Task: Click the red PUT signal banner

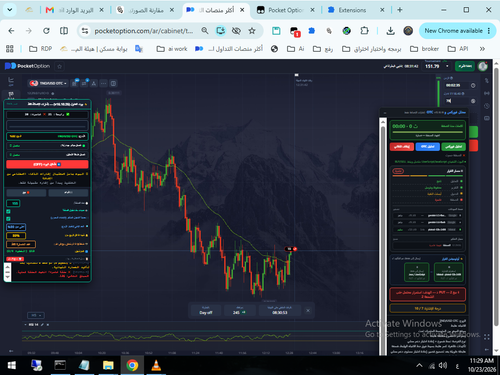Action: (428, 294)
